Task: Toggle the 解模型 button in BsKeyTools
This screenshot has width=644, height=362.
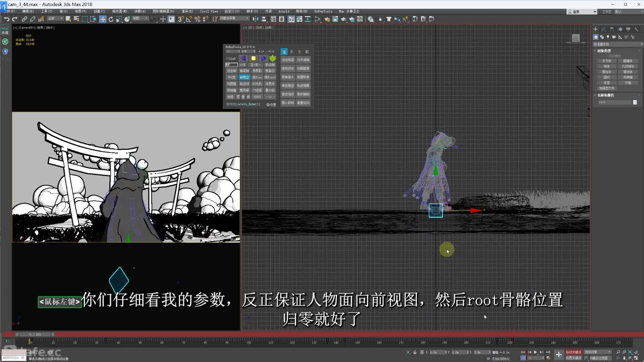Action: pos(244,77)
